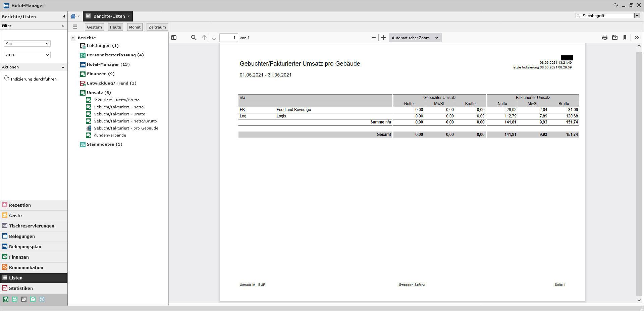Open Statistiken module
The height and width of the screenshot is (311, 644).
pos(34,288)
